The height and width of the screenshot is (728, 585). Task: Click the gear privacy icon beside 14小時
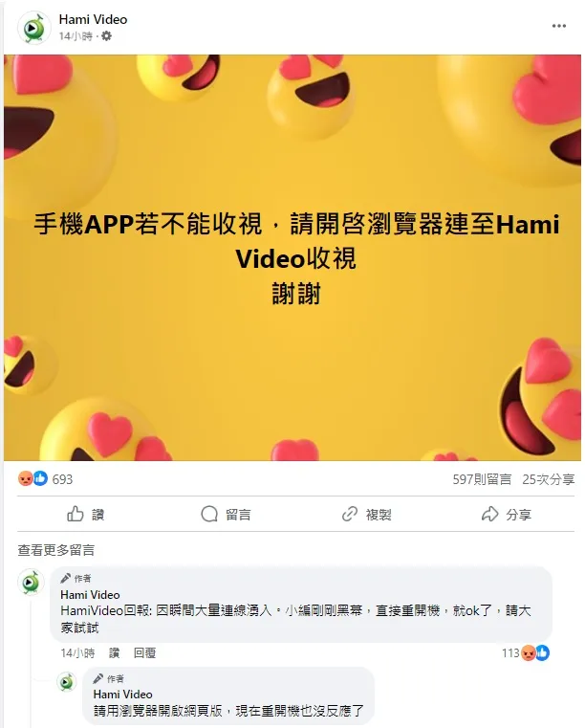106,35
